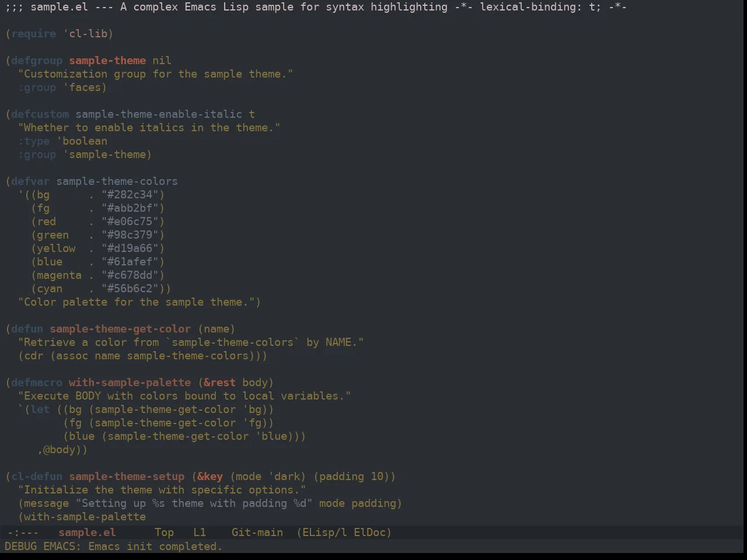The image size is (747, 560).
Task: Click on the 'cl-lib symbol
Action: [x=85, y=33]
